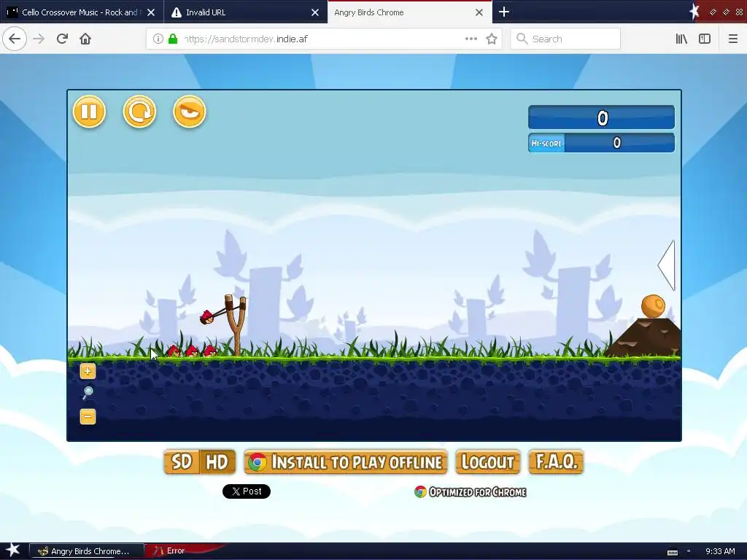Viewport: 747px width, 560px height.
Task: Click the white arrow to scroll level right
Action: [x=667, y=265]
